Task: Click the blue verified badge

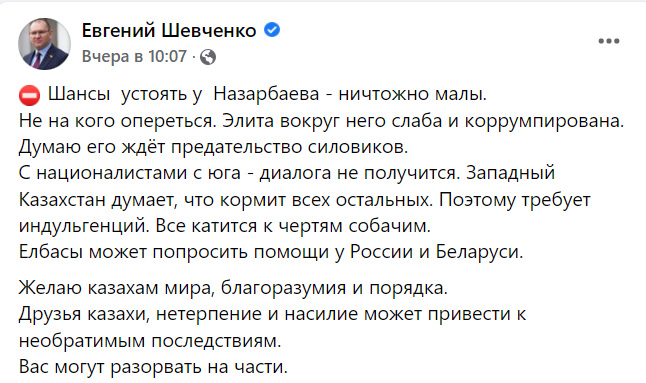Action: pos(272,30)
